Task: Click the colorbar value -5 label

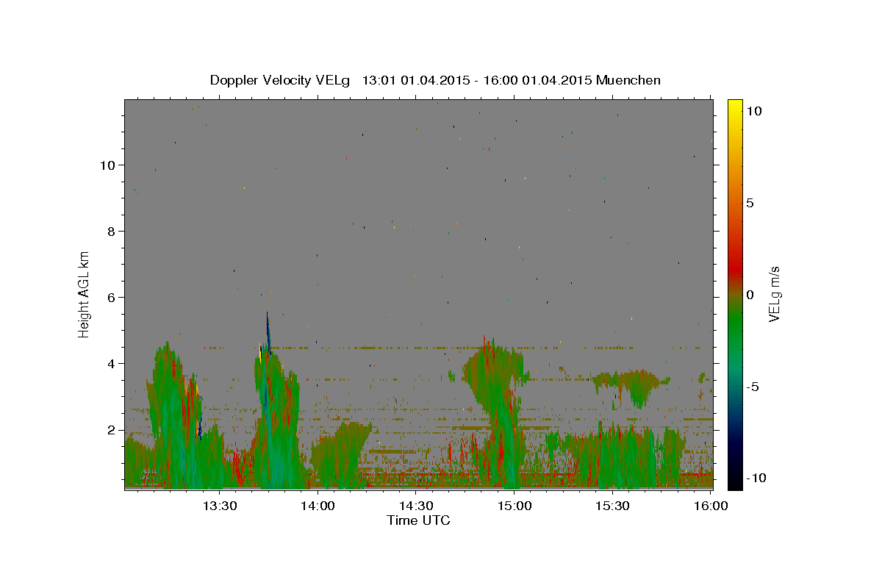Action: tap(752, 387)
